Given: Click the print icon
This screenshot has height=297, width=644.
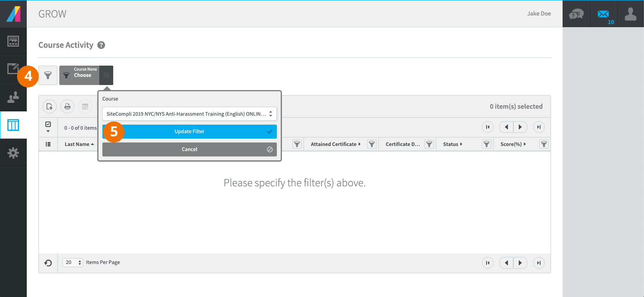Looking at the screenshot, I should pyautogui.click(x=67, y=106).
